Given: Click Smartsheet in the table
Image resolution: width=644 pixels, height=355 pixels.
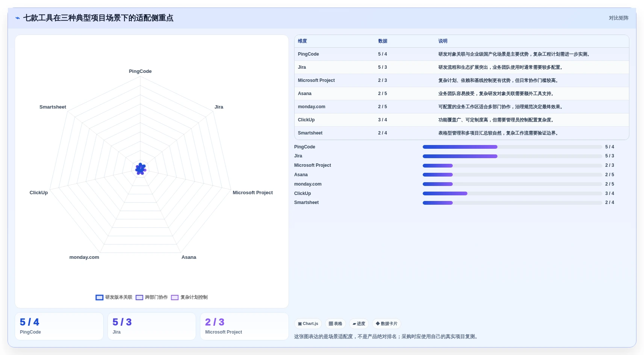Looking at the screenshot, I should click(310, 133).
